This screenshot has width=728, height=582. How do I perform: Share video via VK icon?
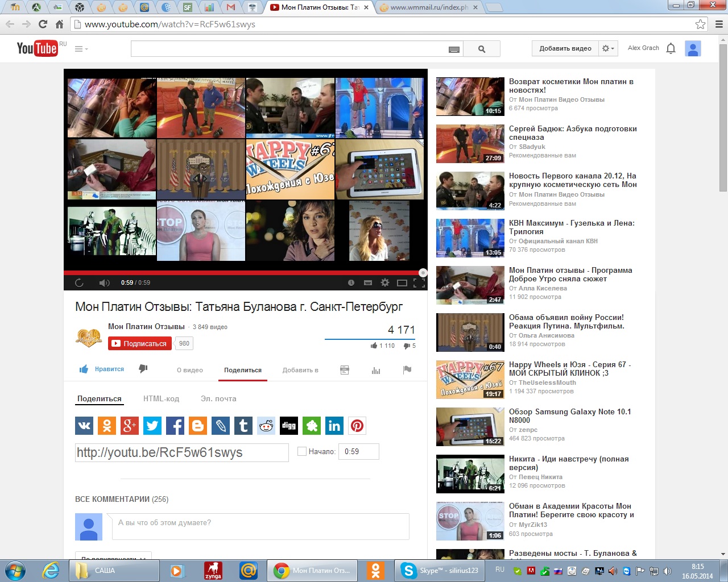(x=84, y=426)
